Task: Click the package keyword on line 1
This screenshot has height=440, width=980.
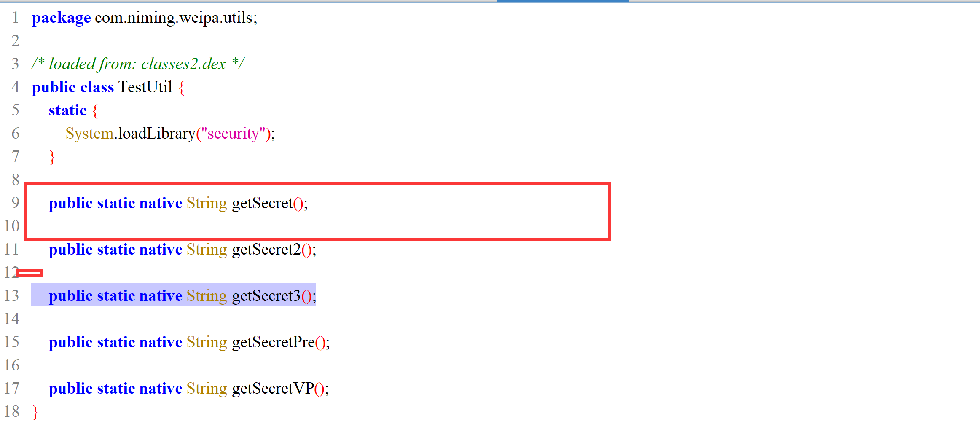Action: [x=61, y=18]
